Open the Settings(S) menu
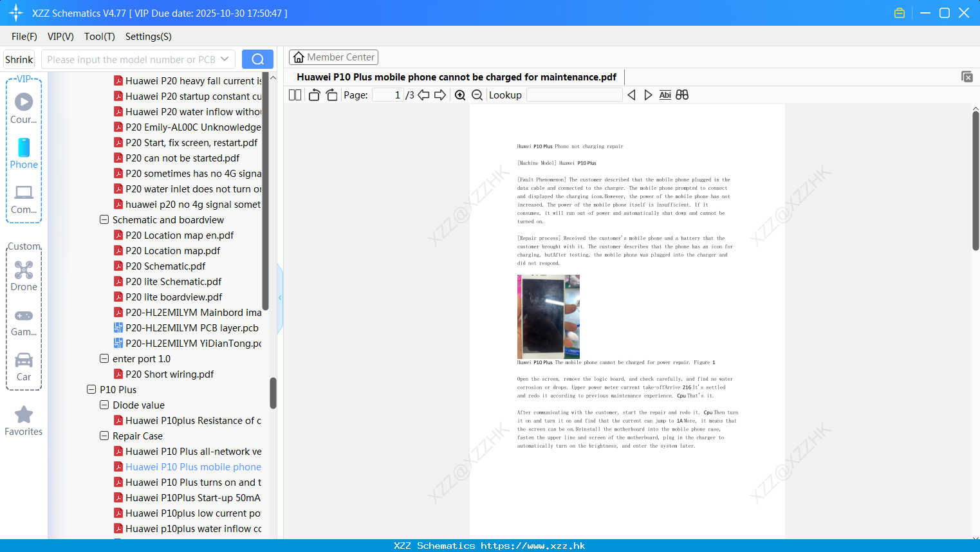 149,37
